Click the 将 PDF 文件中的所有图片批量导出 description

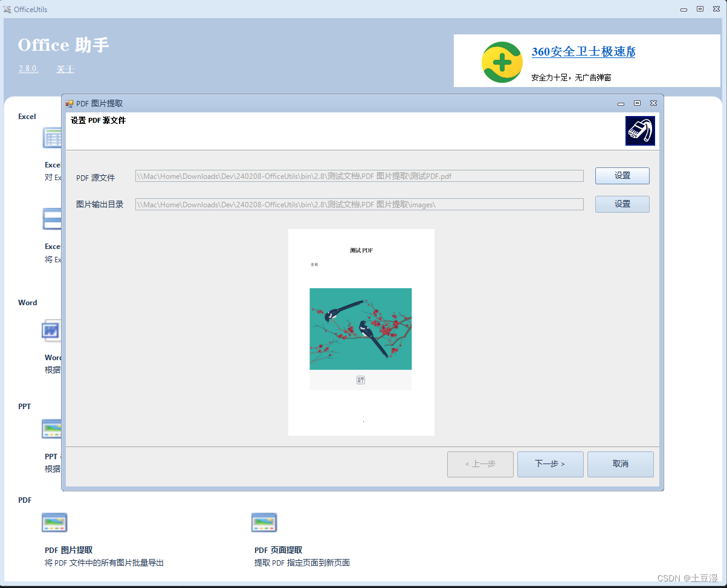coord(105,563)
